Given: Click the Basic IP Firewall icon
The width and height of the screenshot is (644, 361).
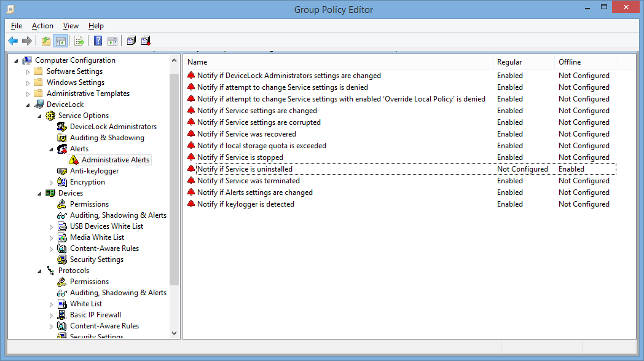Looking at the screenshot, I should click(x=62, y=314).
